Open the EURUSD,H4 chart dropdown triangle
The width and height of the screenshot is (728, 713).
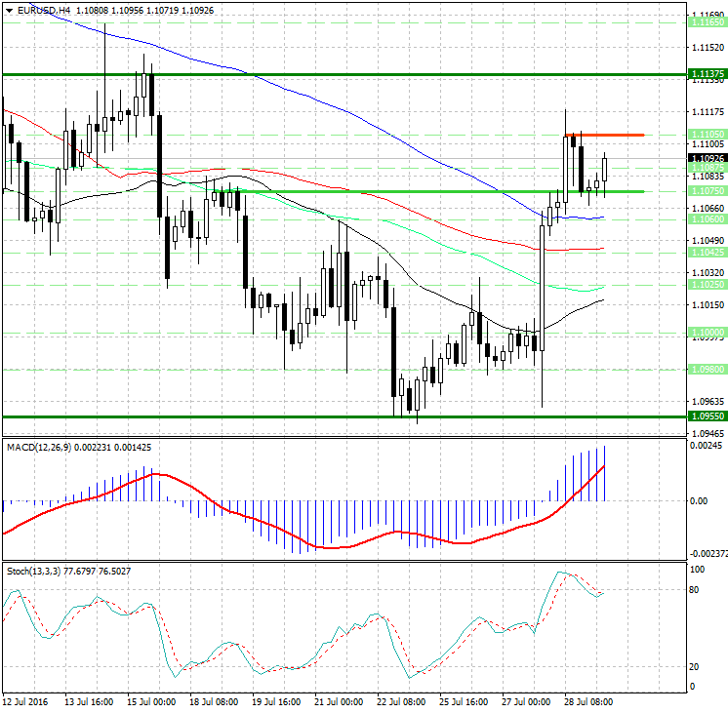[9, 11]
